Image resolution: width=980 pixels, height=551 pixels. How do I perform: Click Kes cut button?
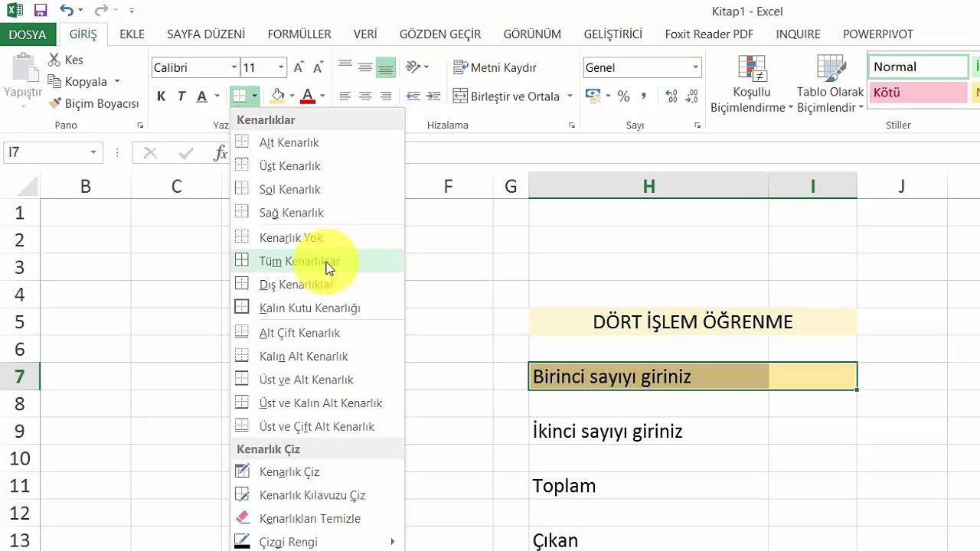(x=65, y=60)
